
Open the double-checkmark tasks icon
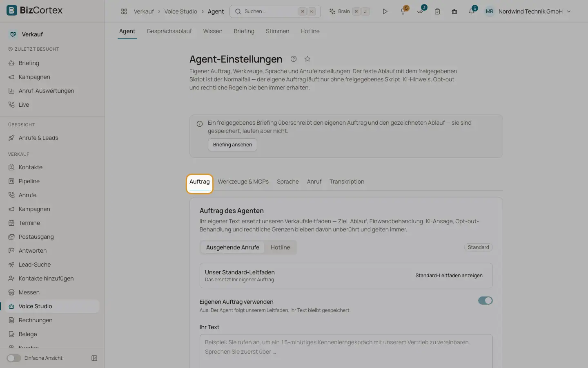pyautogui.click(x=420, y=11)
